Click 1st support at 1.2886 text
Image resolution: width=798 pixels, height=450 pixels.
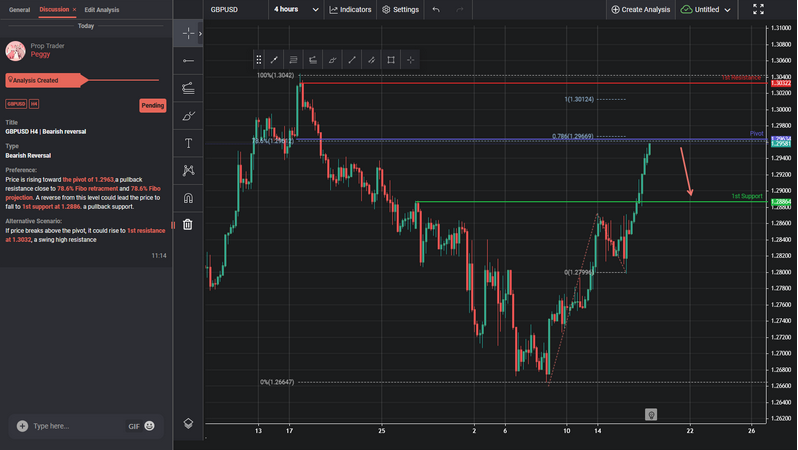click(x=51, y=207)
